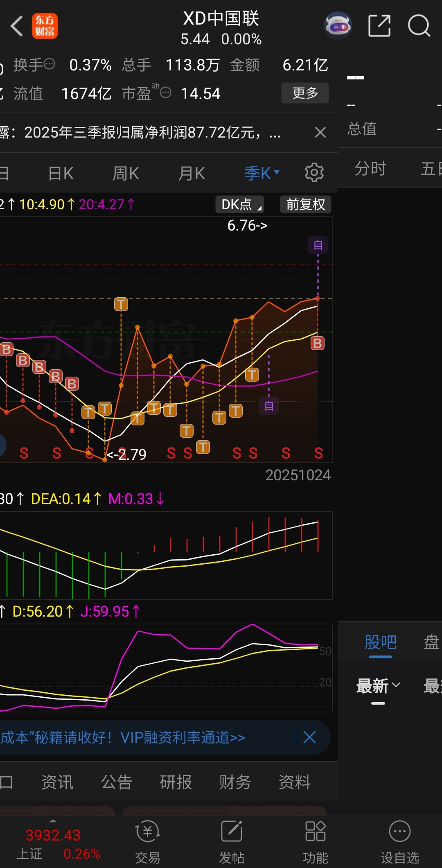Tap the DEA:0.14 indicator value
Viewport: 442px width, 868px height.
66,499
